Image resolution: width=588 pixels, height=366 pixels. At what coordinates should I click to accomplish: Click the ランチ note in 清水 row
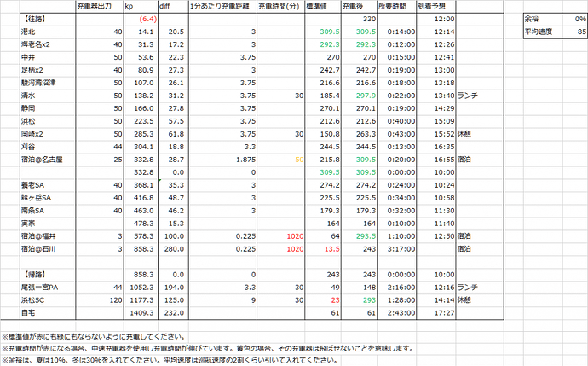(x=468, y=96)
